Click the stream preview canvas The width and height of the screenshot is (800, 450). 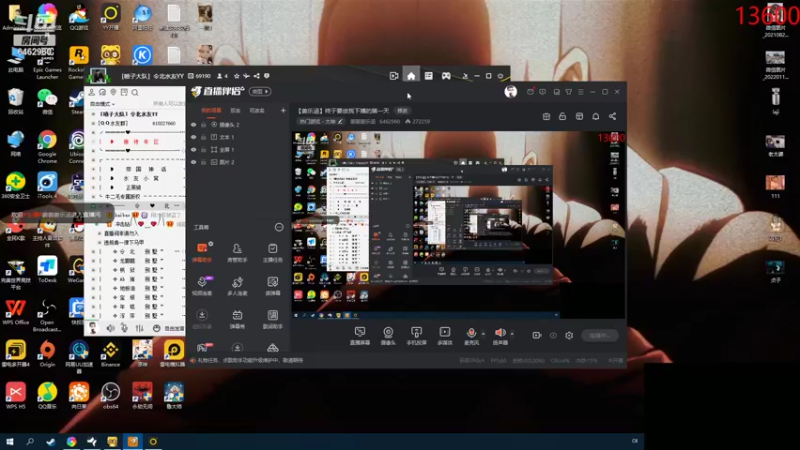tap(458, 224)
